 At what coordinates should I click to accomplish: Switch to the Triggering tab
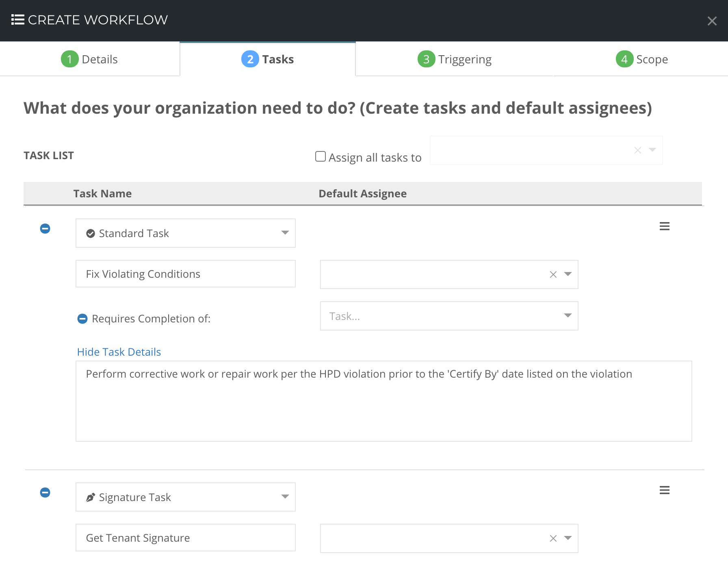pyautogui.click(x=455, y=59)
